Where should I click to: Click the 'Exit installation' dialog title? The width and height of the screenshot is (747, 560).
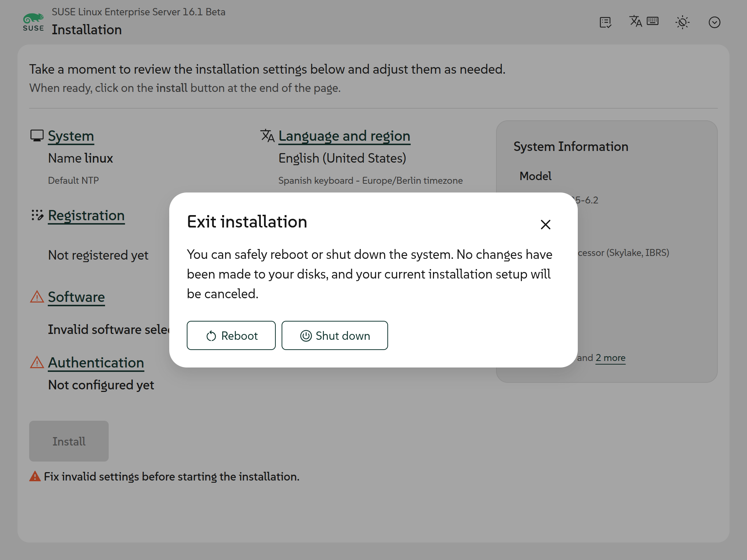(247, 222)
